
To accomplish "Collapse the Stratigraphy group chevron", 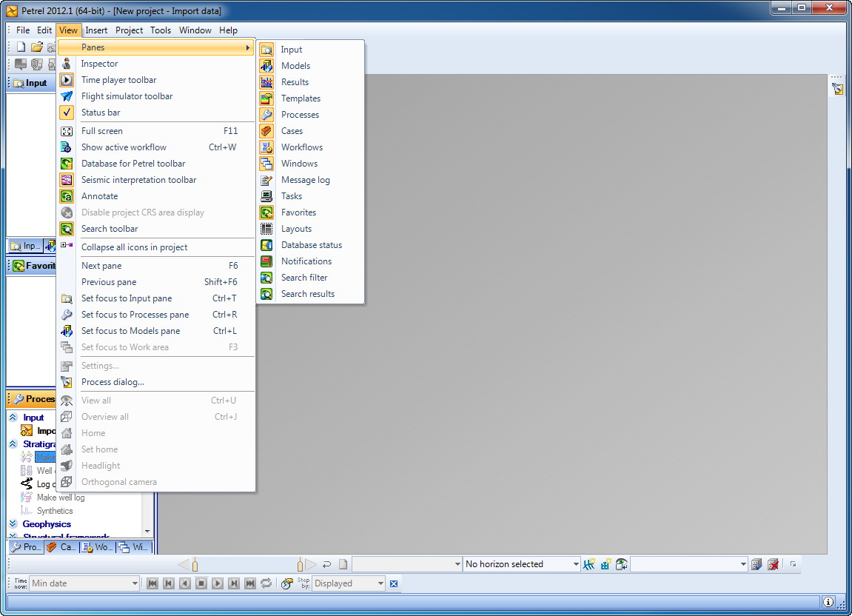I will click(13, 443).
